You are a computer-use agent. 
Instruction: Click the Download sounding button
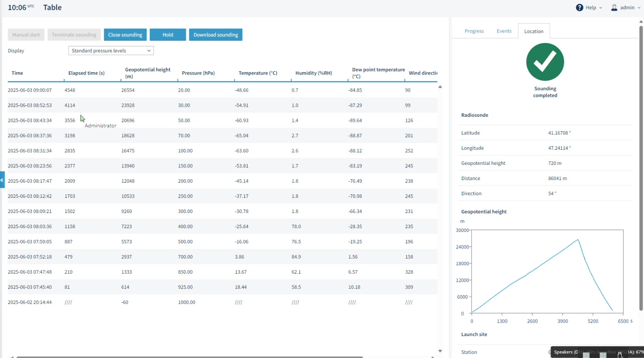pos(216,35)
